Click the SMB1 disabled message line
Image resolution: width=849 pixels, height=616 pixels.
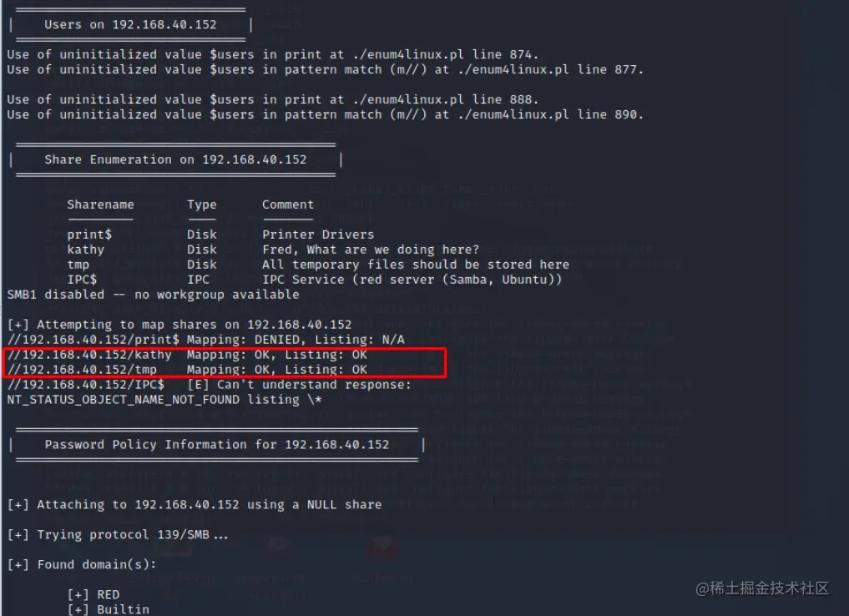click(x=153, y=295)
